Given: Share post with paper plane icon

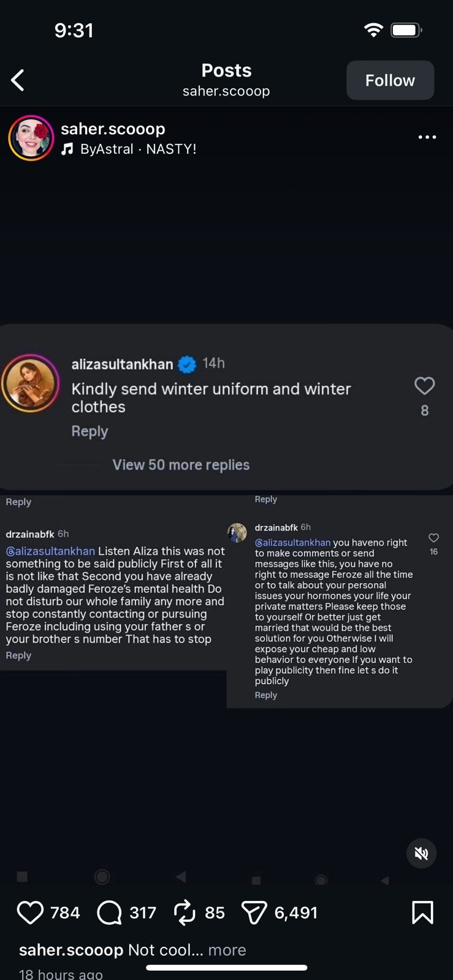Looking at the screenshot, I should coord(253,912).
